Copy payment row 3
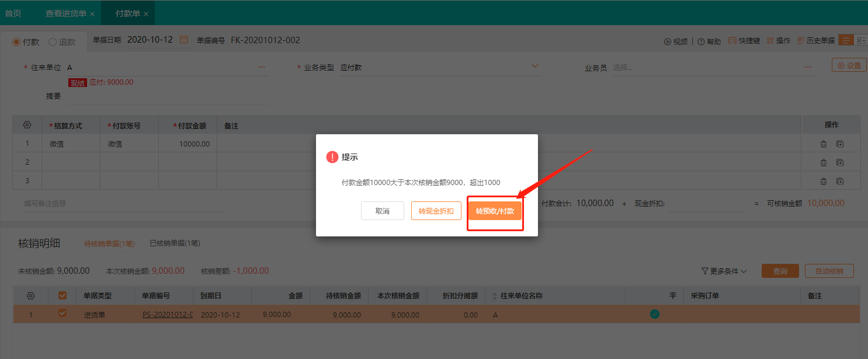The width and height of the screenshot is (868, 359). pyautogui.click(x=839, y=181)
